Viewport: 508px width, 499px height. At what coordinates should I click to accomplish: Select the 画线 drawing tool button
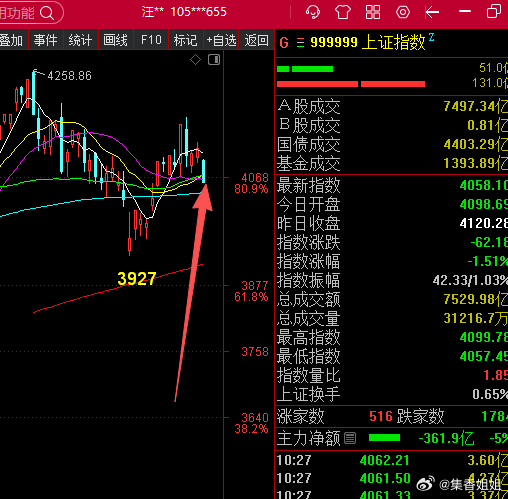tap(116, 40)
